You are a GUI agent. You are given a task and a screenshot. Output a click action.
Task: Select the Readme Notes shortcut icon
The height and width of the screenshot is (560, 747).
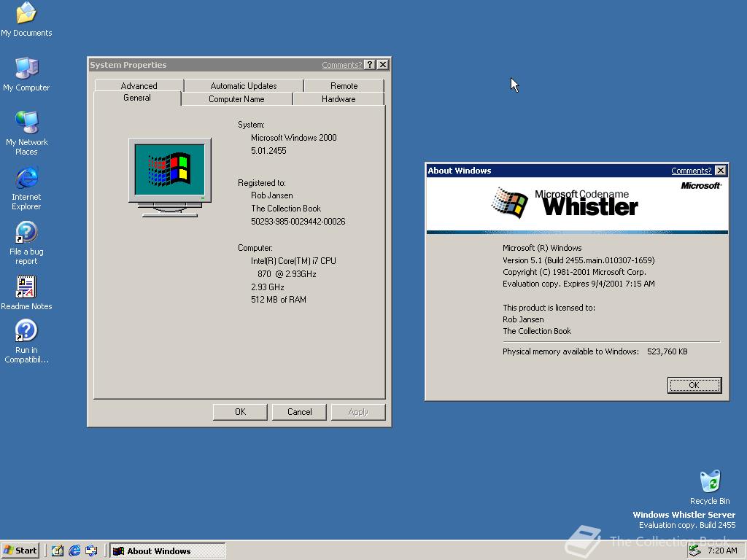[26, 292]
